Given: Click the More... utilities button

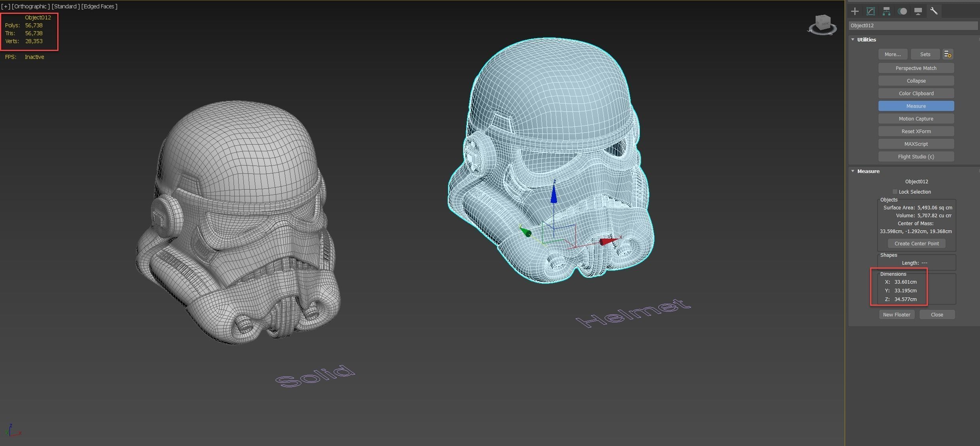Looking at the screenshot, I should tap(893, 54).
